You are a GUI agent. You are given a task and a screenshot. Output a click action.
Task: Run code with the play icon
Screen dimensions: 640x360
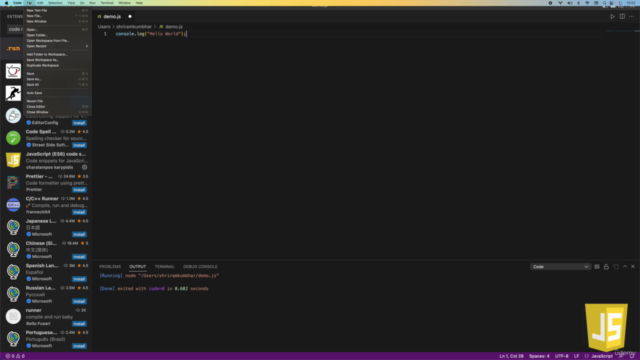[x=612, y=17]
